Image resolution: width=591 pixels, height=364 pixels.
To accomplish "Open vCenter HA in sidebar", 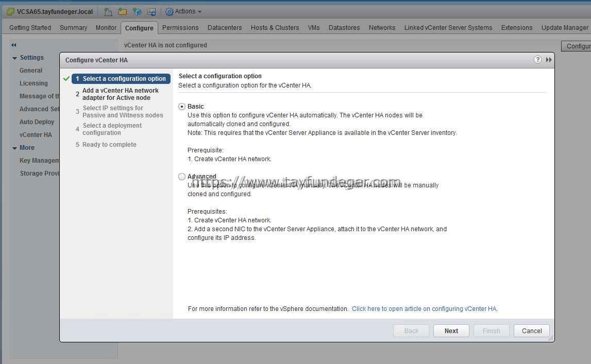I will [x=36, y=134].
